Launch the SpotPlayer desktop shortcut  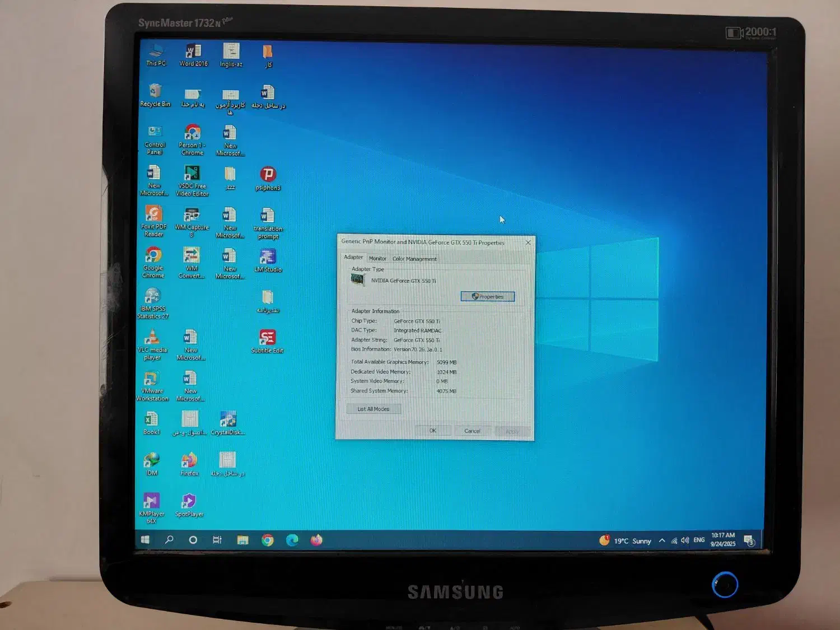click(189, 505)
